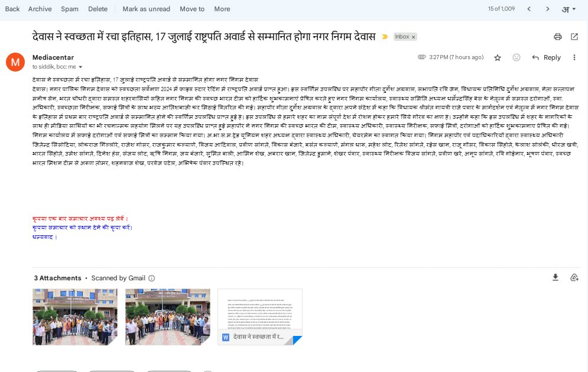
Task: Reply to Mediacentar
Action: click(547, 57)
